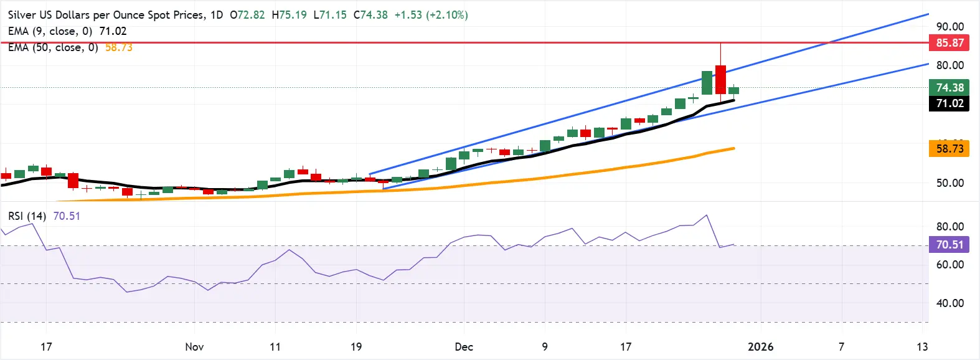Click the +1.53 (+2.10%) change value
The height and width of the screenshot is (360, 980).
[x=431, y=15]
